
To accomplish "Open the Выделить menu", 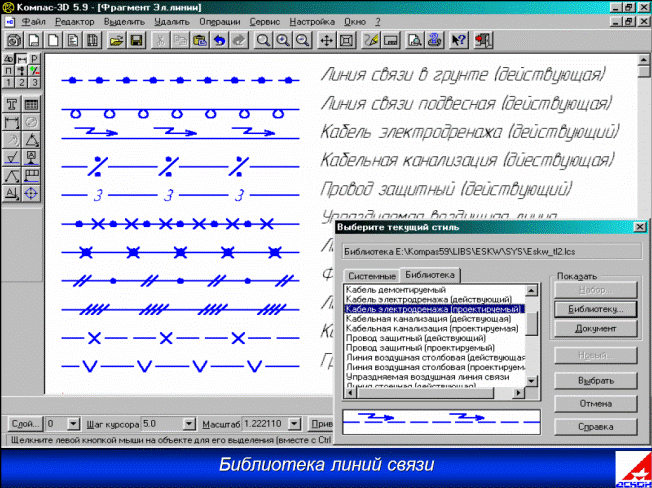I will (x=124, y=22).
